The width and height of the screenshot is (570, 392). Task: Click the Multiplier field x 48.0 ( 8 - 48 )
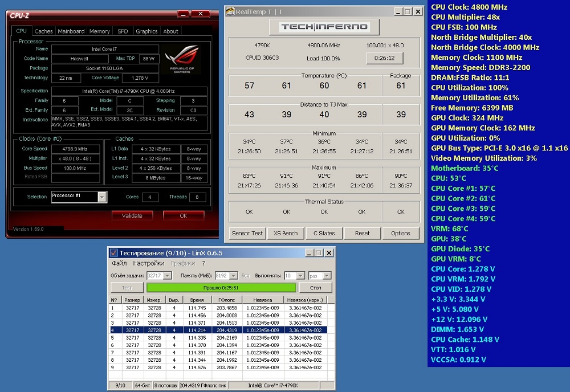[x=75, y=158]
